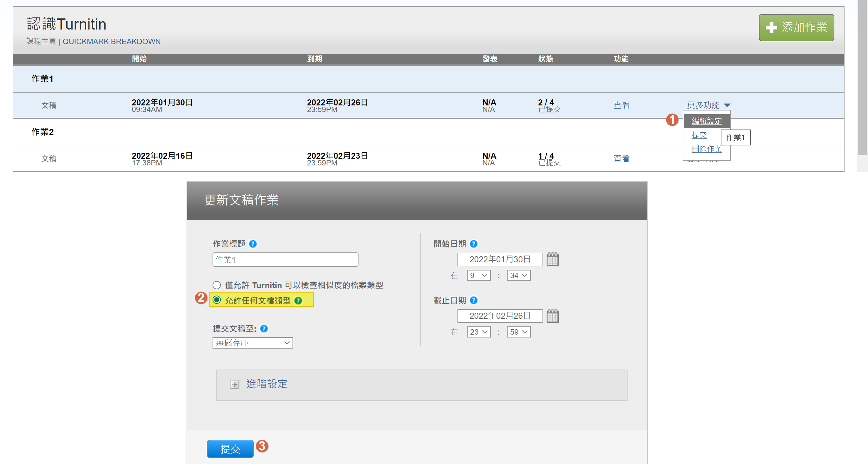
Task: Click the green 添加作業 button
Action: [796, 28]
